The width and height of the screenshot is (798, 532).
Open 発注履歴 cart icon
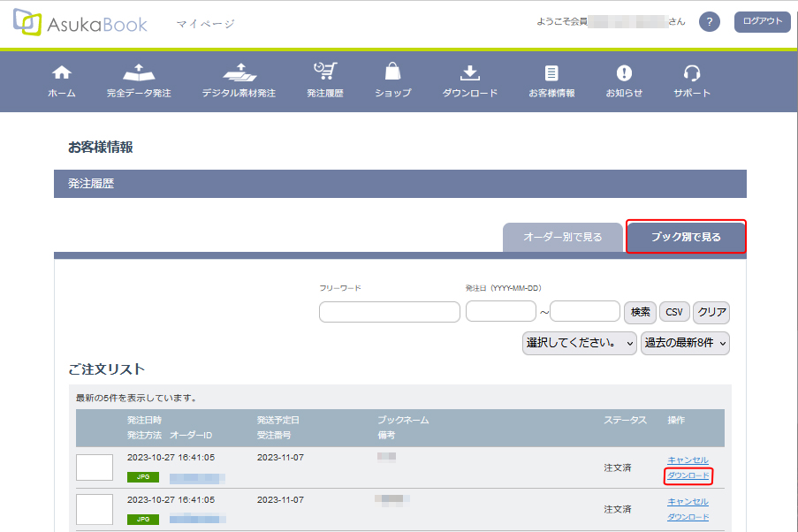click(x=325, y=73)
